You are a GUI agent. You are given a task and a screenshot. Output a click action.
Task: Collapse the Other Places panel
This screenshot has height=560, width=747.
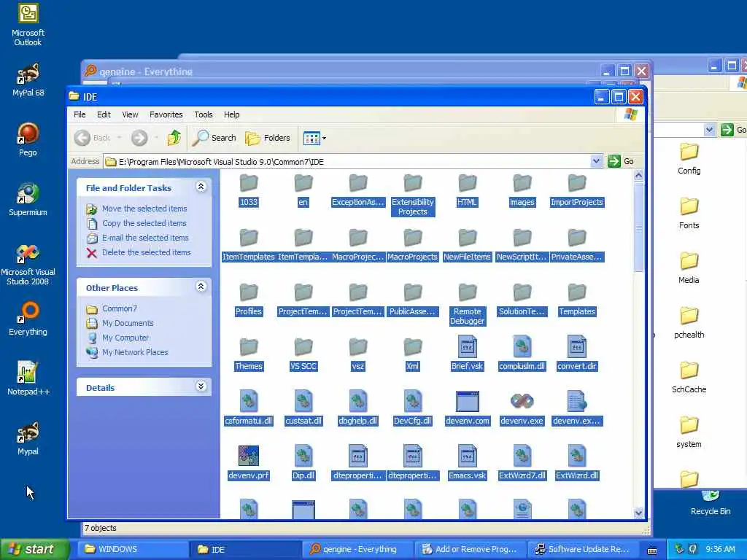coord(201,286)
